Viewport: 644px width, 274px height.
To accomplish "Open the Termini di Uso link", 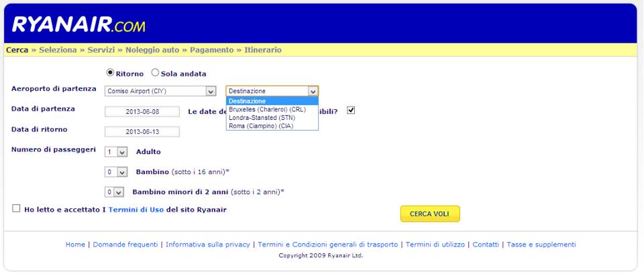I will pyautogui.click(x=136, y=210).
